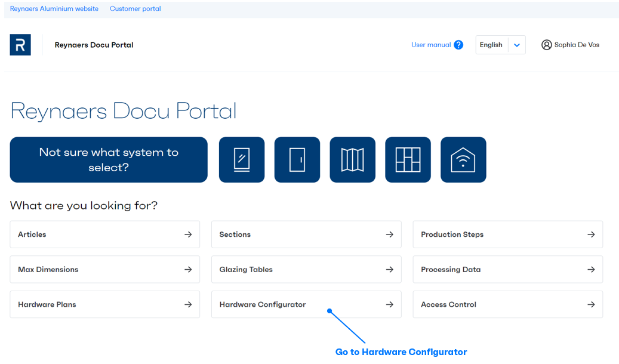Click the arrow on Hardware Configurator card

pos(390,304)
